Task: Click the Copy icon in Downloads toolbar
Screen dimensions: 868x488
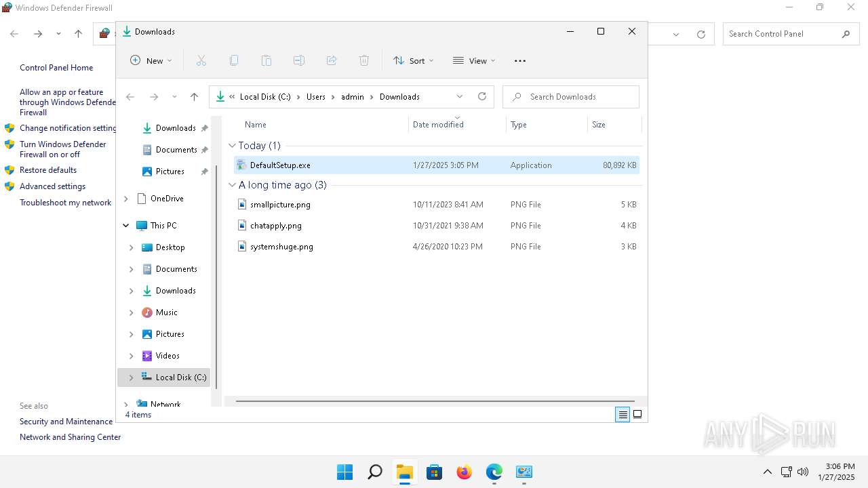Action: point(234,60)
